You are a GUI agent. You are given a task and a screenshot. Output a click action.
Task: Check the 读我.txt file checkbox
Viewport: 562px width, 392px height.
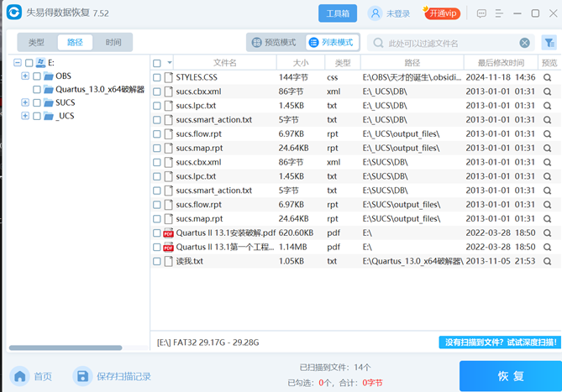pos(156,261)
